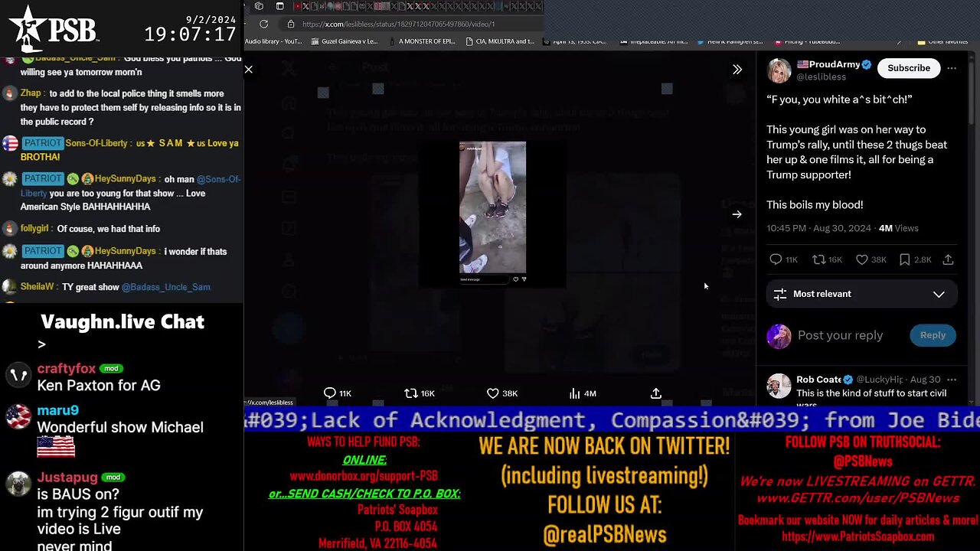Screen dimensions: 980x551
Task: Open browser tab actions menu icon
Action: pyautogui.click(x=279, y=6)
